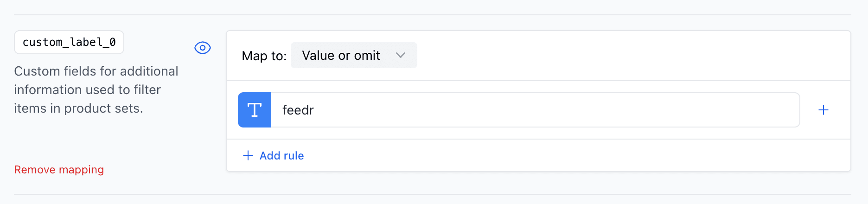
Task: Click the "Map to:" label
Action: [264, 56]
